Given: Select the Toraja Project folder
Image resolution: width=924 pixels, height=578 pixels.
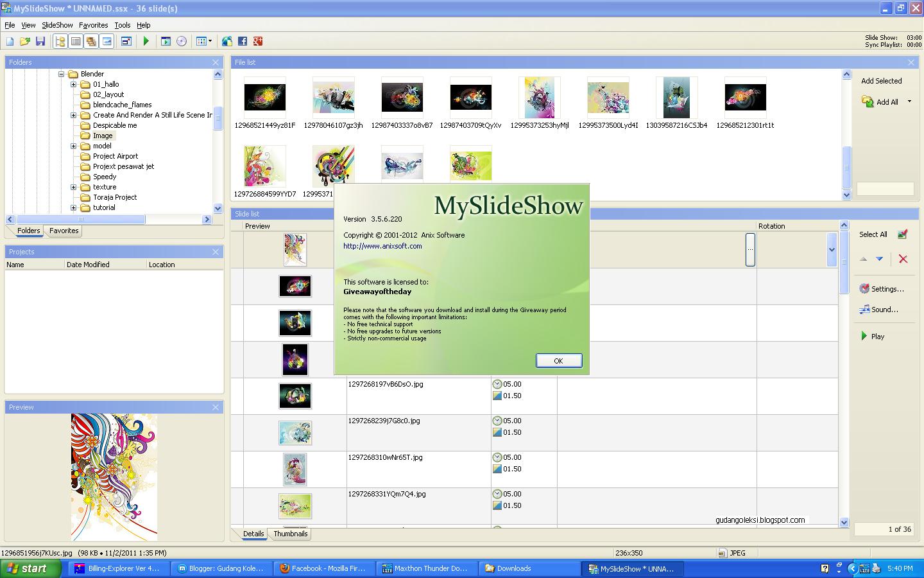Looking at the screenshot, I should tap(115, 197).
